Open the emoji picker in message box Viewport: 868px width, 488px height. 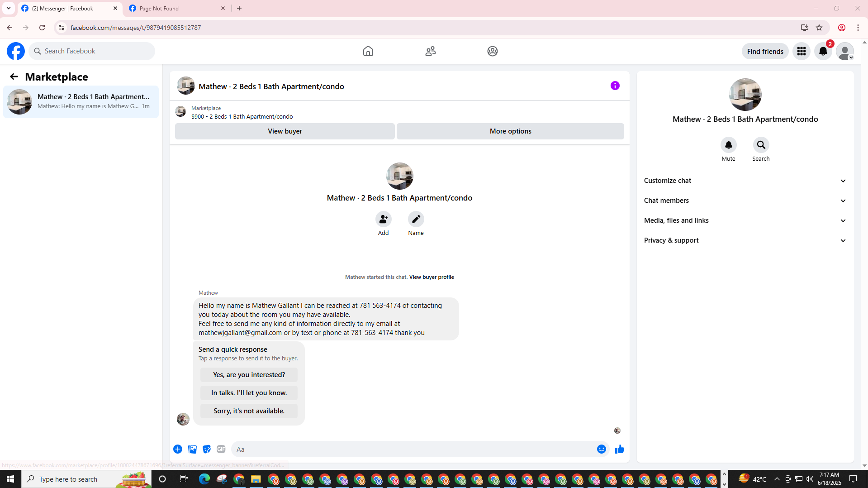coord(602,449)
